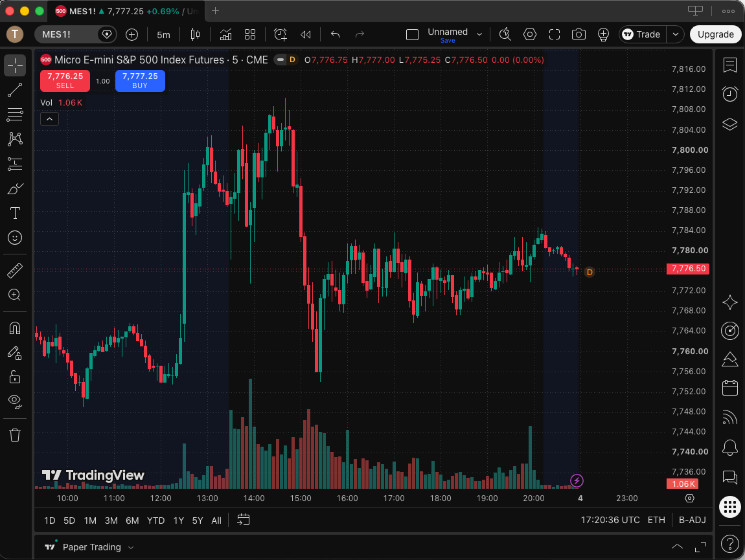
Task: Maximize the Paper Trading panel
Action: [x=700, y=546]
